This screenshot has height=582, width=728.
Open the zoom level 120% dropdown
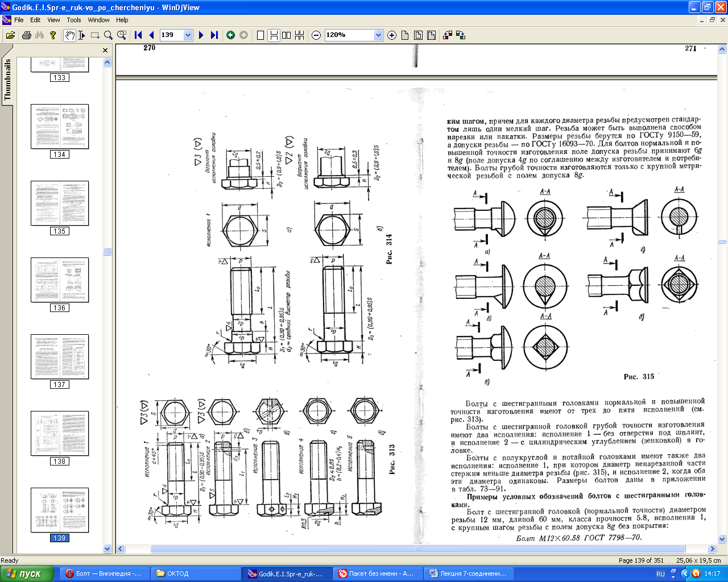[379, 35]
